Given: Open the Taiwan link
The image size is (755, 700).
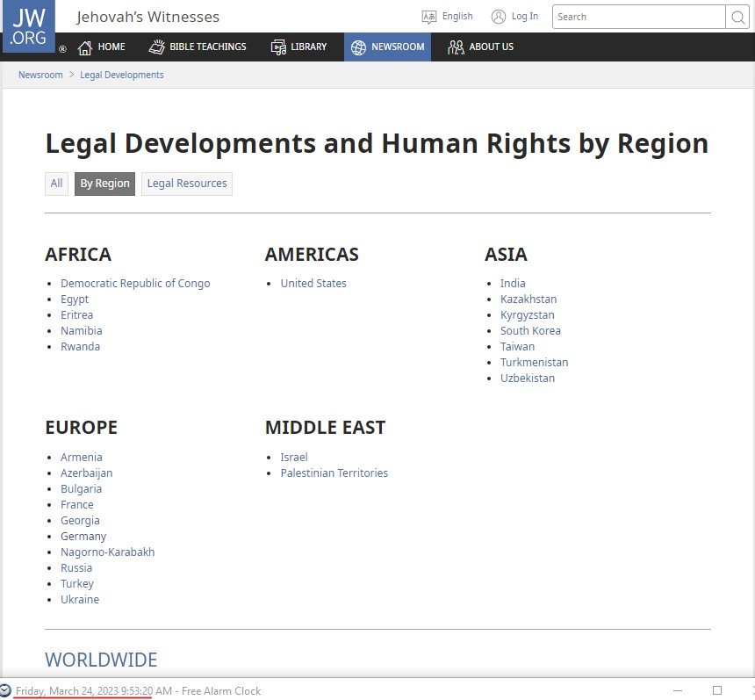Looking at the screenshot, I should [x=518, y=347].
